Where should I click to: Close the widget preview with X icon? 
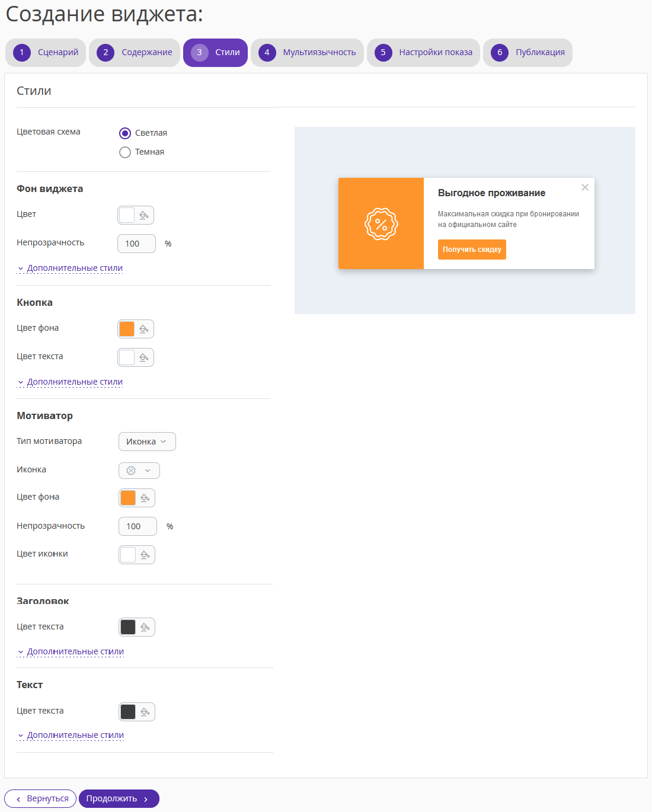(585, 187)
